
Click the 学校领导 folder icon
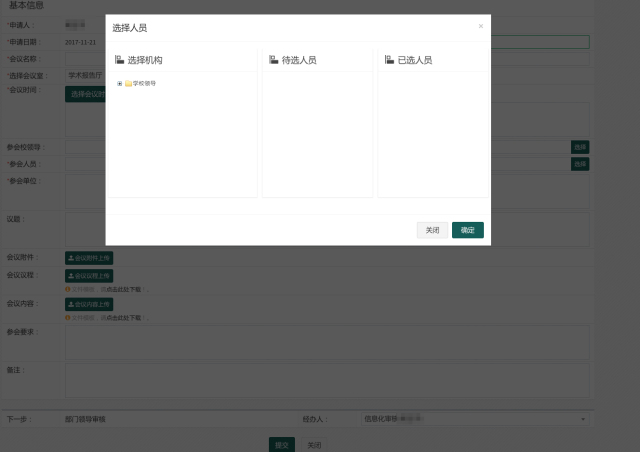[128, 83]
